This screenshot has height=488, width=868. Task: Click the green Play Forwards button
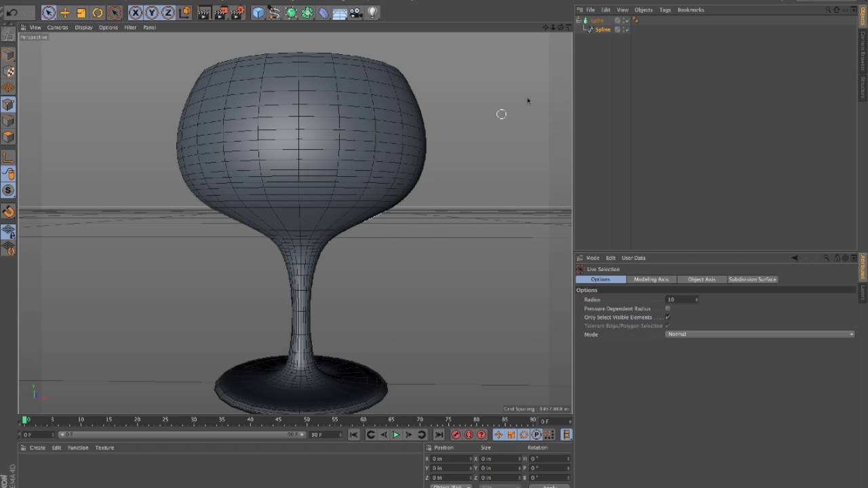(x=396, y=435)
